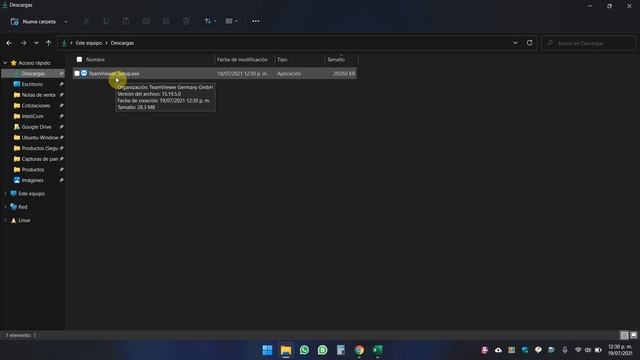The height and width of the screenshot is (360, 640).
Task: Click the Buscar en Descargas search field
Action: pos(588,43)
